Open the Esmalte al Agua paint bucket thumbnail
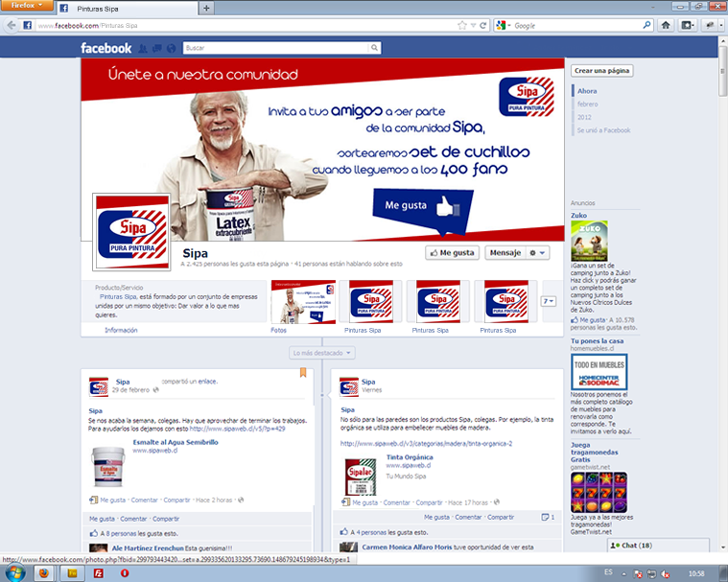 coord(107,466)
